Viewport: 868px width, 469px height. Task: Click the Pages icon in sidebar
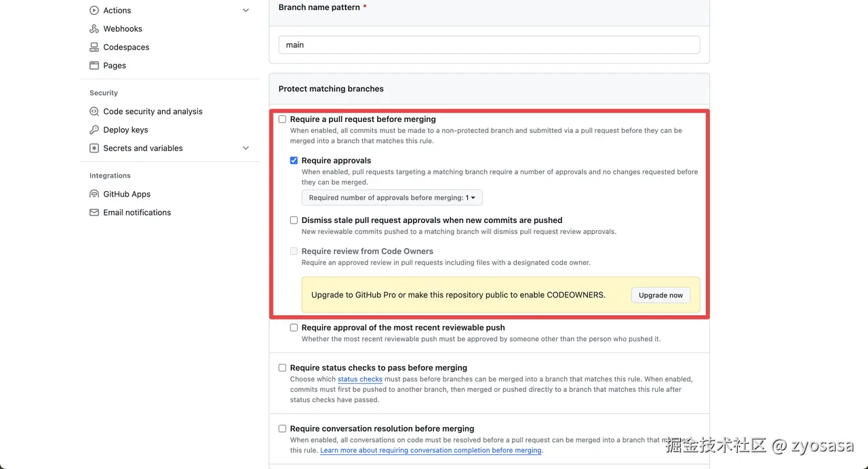click(94, 66)
